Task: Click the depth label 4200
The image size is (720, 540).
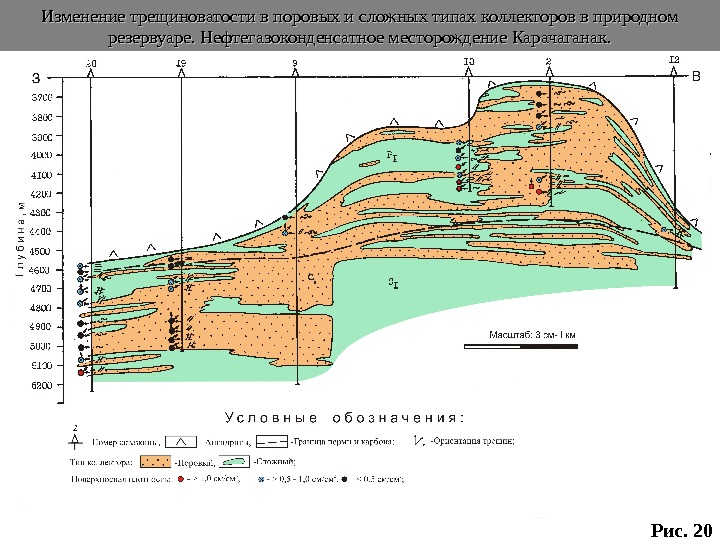Action: (41, 194)
